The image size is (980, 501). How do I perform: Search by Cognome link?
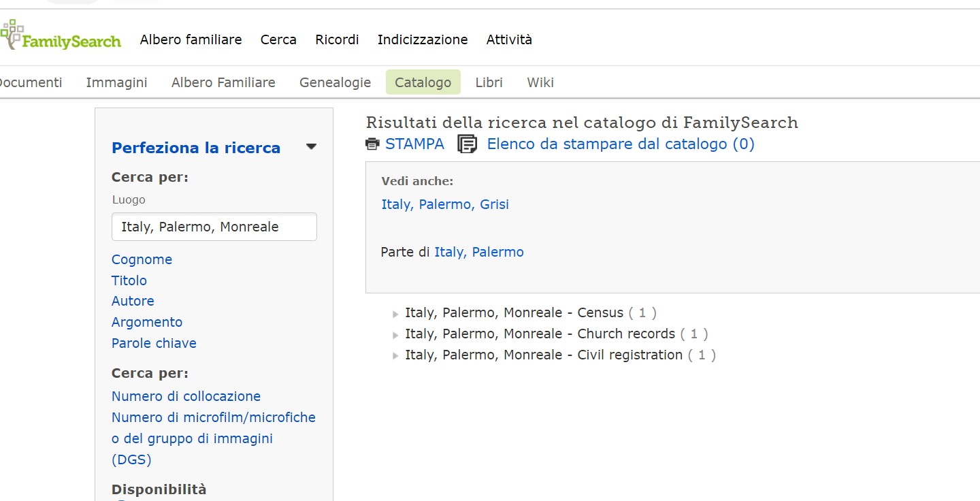[x=142, y=259]
